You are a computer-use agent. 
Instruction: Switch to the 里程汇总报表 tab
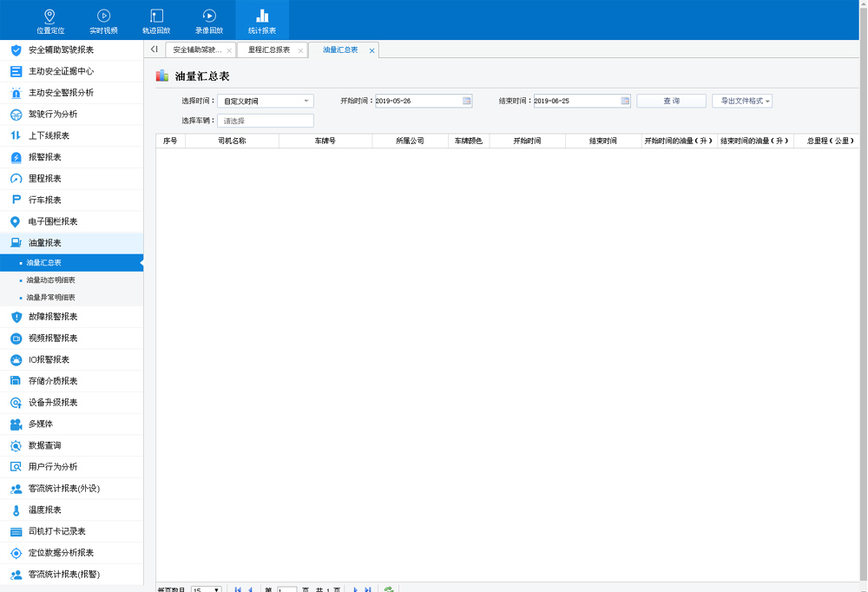269,50
